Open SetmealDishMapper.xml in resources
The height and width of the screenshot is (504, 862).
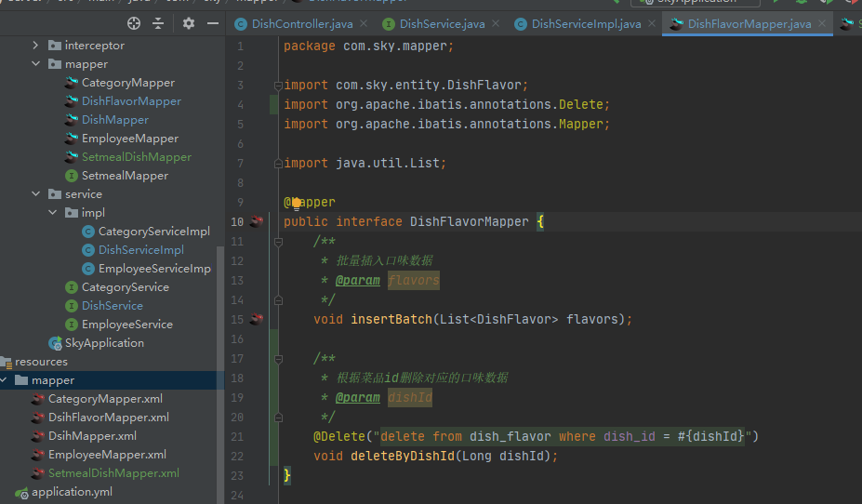click(113, 472)
